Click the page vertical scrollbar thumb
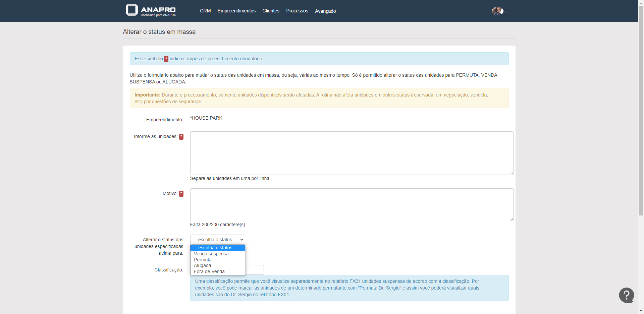Image resolution: width=644 pixels, height=314 pixels. 641,111
